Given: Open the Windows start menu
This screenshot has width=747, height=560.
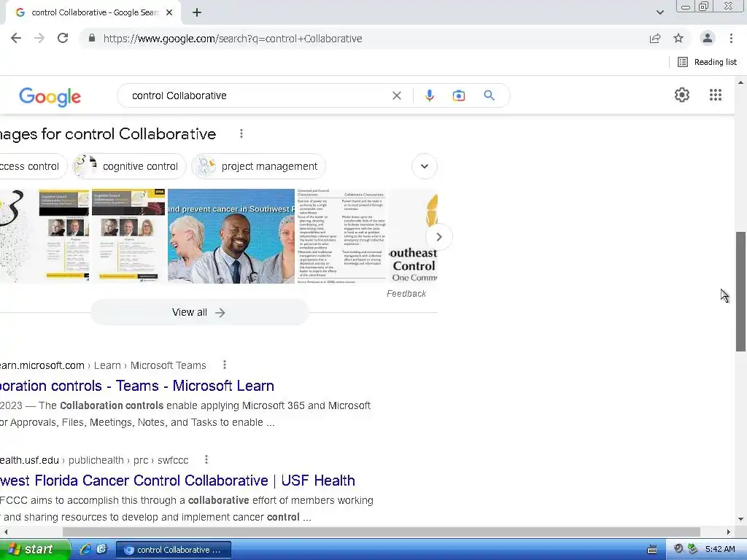Looking at the screenshot, I should click(34, 550).
